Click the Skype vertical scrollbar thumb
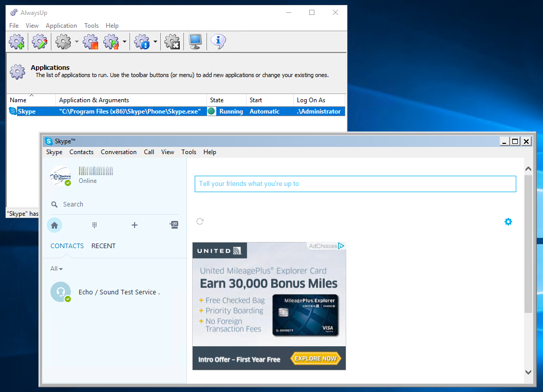The width and height of the screenshot is (543, 392). 528,244
